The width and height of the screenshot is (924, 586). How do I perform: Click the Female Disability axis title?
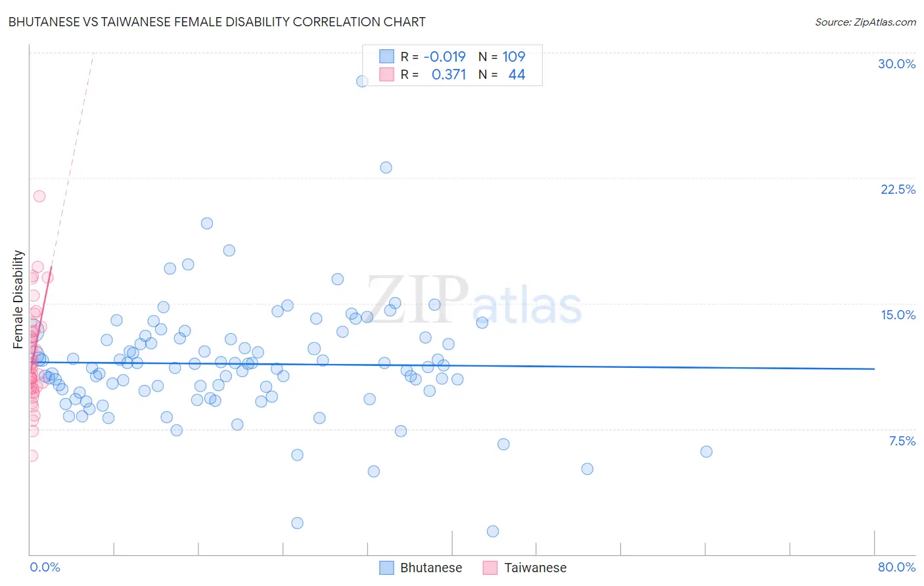[x=18, y=300]
